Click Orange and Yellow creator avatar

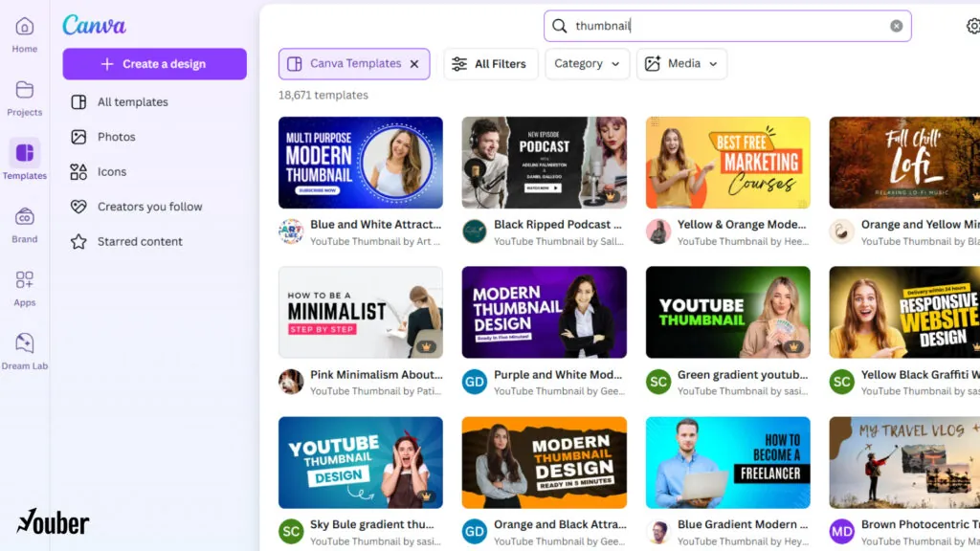pos(842,231)
